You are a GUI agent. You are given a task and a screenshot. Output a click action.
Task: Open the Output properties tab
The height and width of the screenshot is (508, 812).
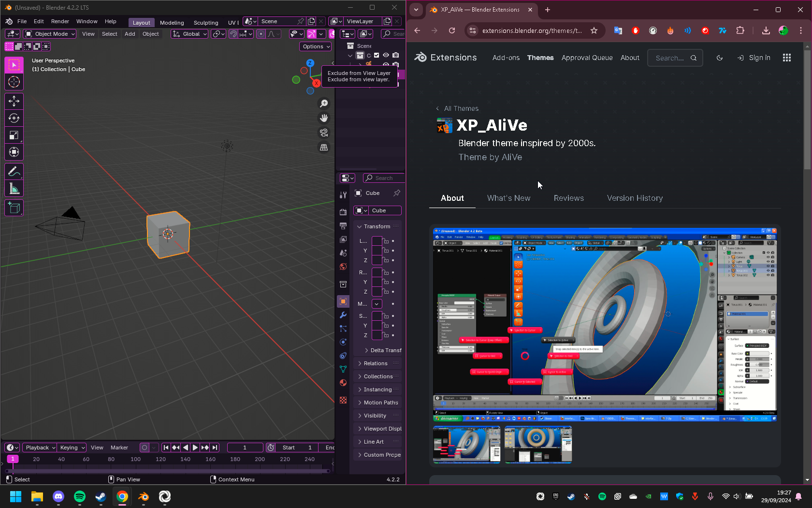pyautogui.click(x=343, y=226)
